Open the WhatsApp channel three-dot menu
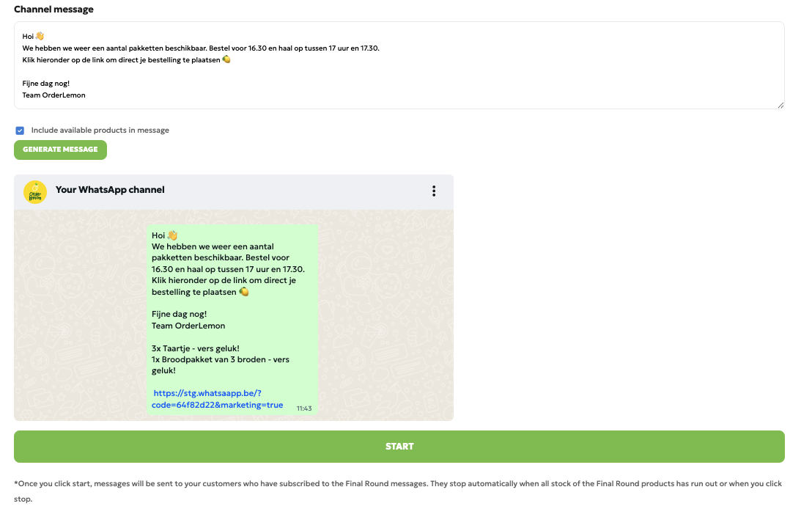The height and width of the screenshot is (506, 812). (434, 191)
